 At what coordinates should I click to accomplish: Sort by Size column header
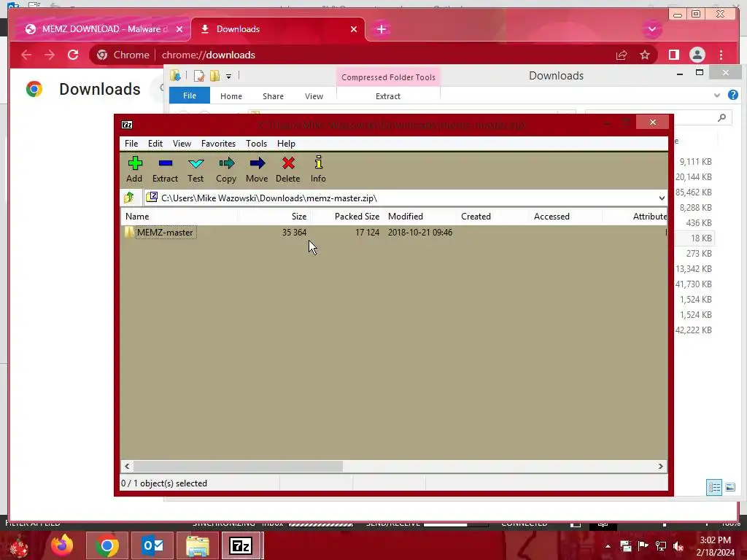click(x=274, y=216)
